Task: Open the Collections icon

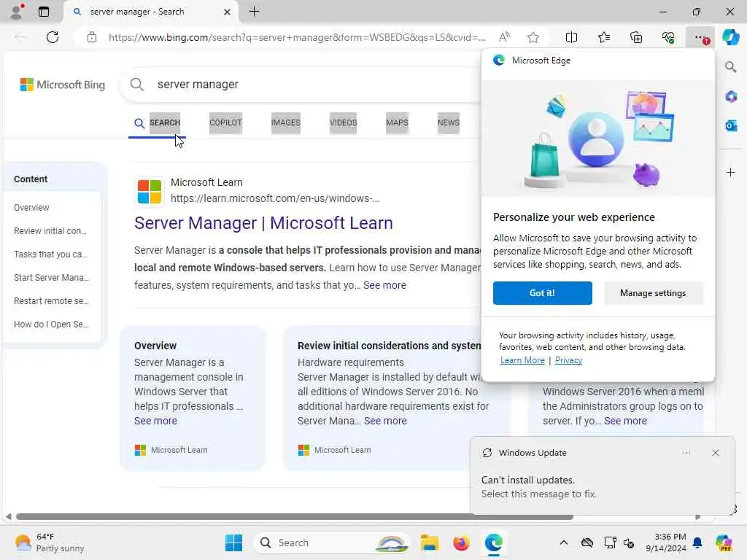Action: tap(636, 37)
